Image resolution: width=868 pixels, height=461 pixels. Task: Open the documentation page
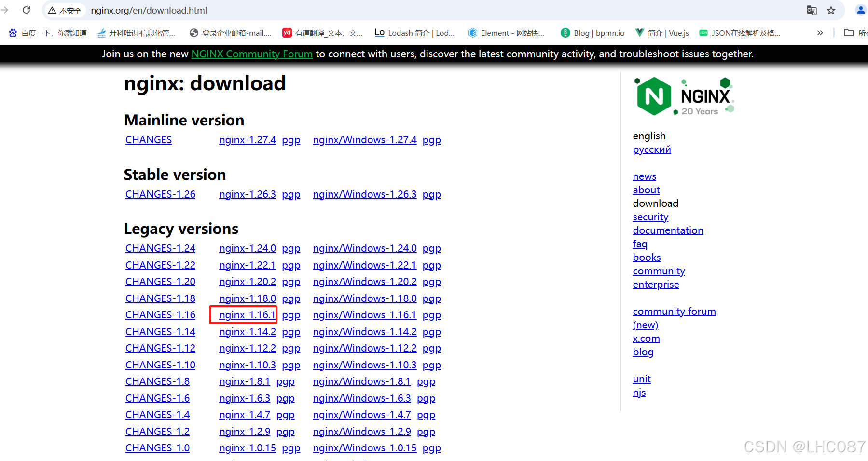tap(668, 230)
